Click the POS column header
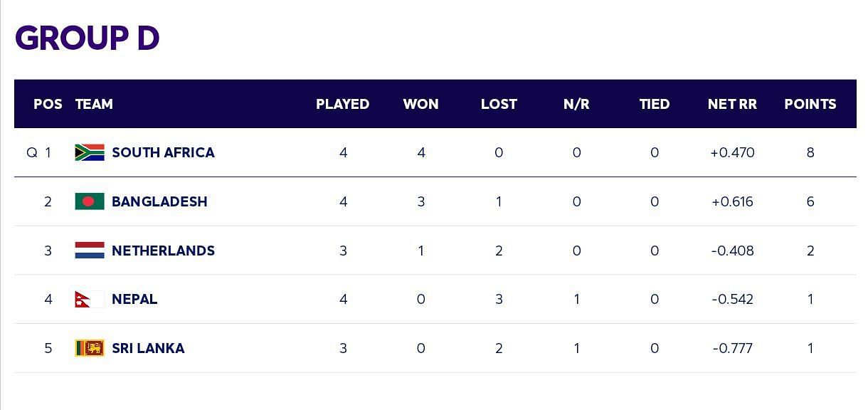 pyautogui.click(x=48, y=104)
